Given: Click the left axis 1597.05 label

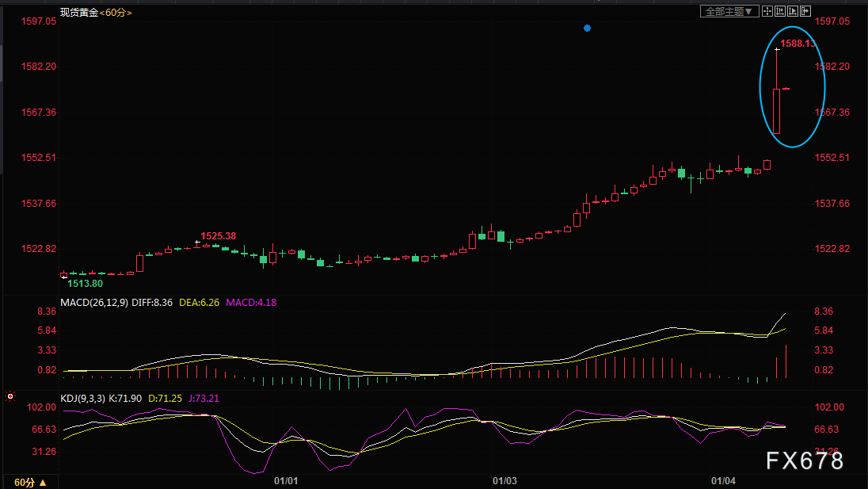Looking at the screenshot, I should tap(39, 21).
